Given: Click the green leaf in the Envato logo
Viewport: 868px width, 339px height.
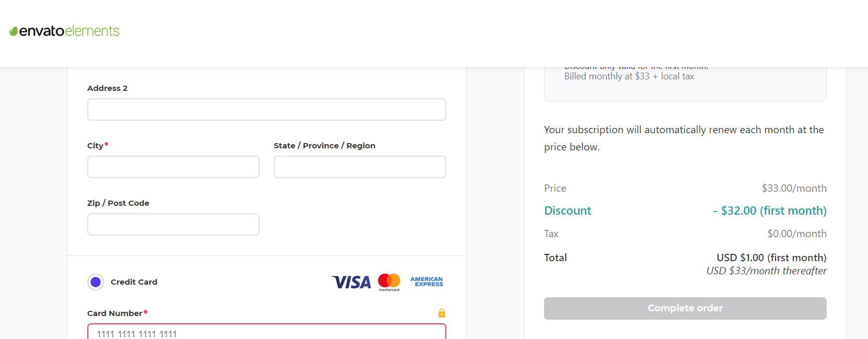Looking at the screenshot, I should point(14,32).
